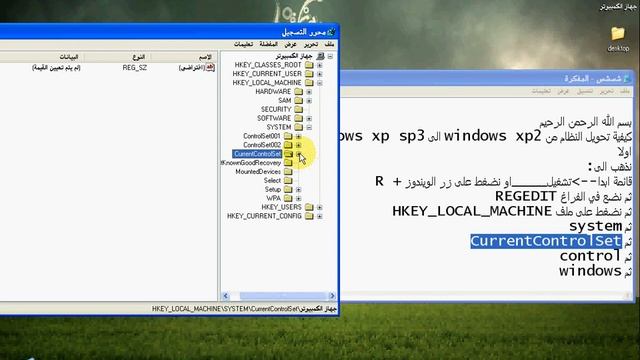Click the ControlSet001 folder icon
The height and width of the screenshot is (360, 640).
[x=288, y=136]
